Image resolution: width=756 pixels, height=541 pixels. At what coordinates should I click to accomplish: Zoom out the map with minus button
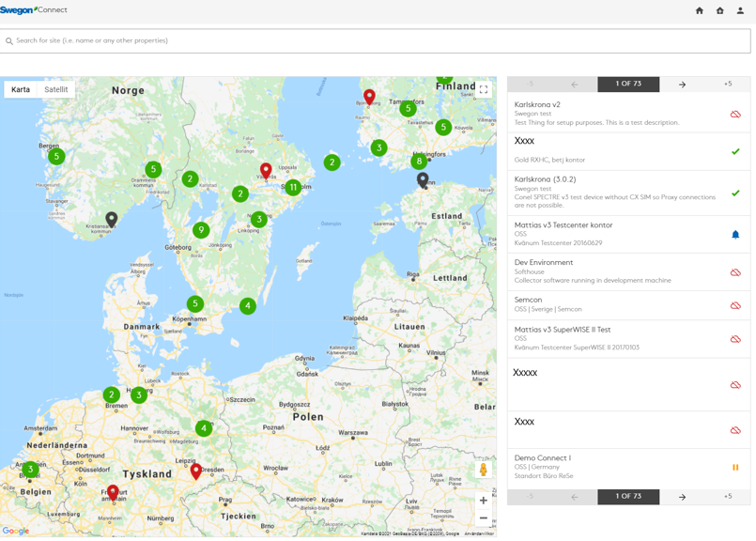(483, 518)
